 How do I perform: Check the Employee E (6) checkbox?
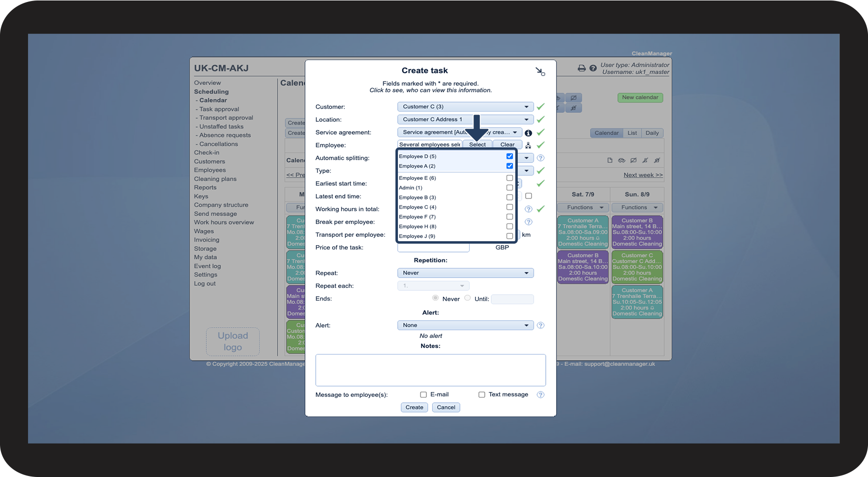[x=509, y=178]
